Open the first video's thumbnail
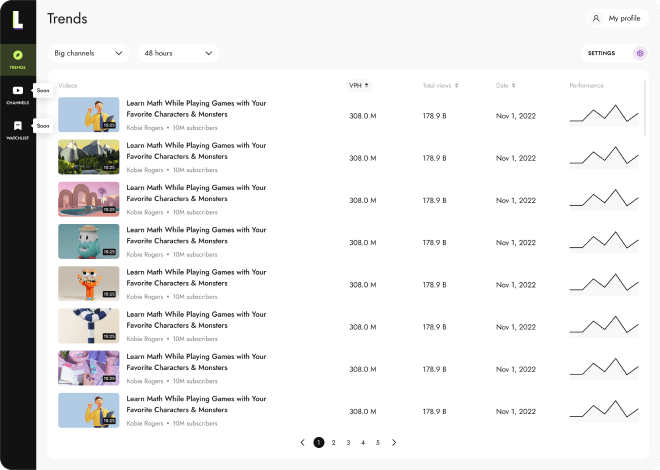This screenshot has width=660, height=470. [x=88, y=115]
